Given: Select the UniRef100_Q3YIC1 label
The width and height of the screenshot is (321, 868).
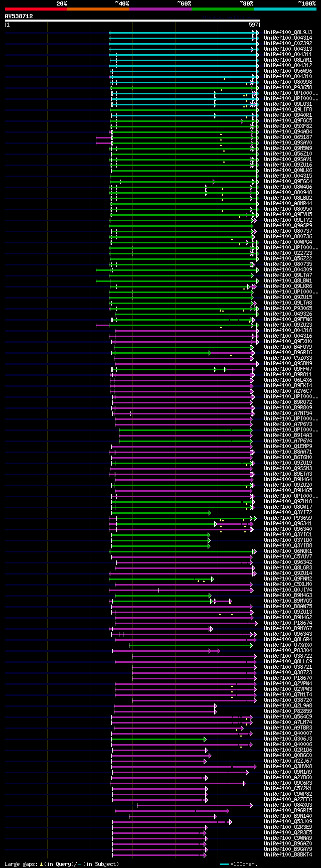Looking at the screenshot, I should [x=288, y=534].
